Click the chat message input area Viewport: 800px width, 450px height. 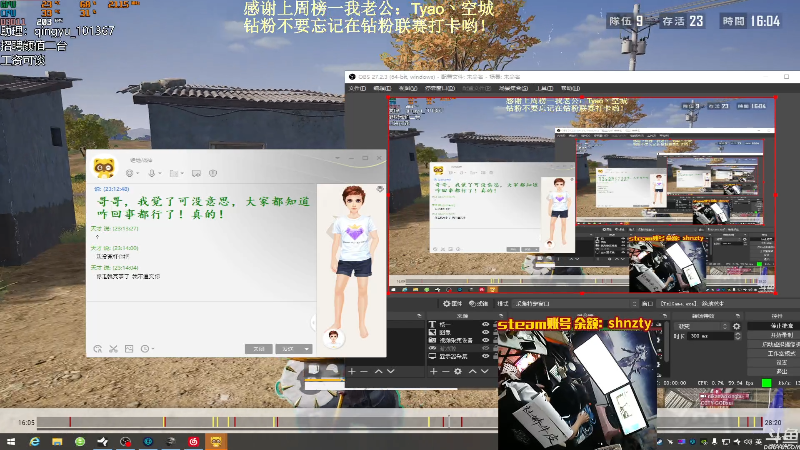pyautogui.click(x=201, y=321)
